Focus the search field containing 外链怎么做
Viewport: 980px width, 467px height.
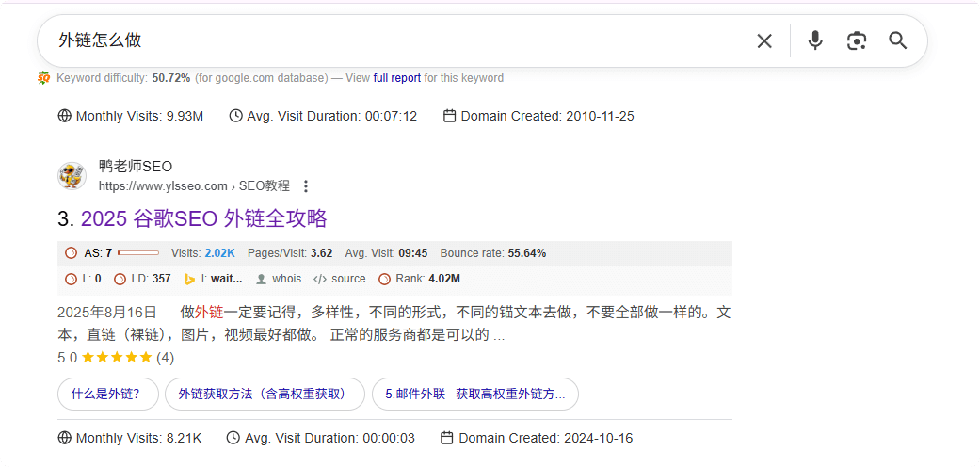400,41
